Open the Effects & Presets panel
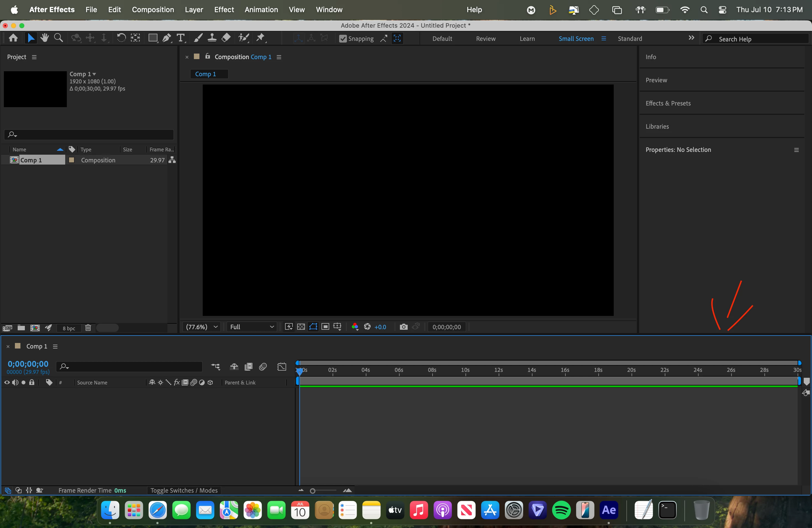The image size is (812, 528). [x=668, y=103]
